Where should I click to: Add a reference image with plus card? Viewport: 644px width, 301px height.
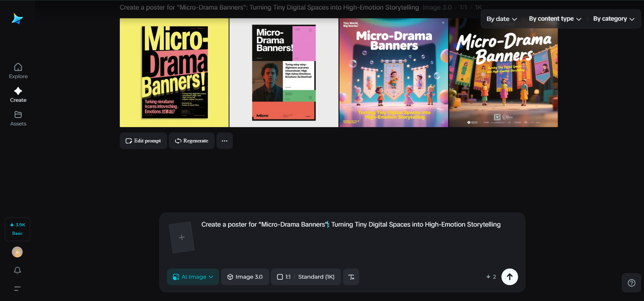click(x=182, y=237)
